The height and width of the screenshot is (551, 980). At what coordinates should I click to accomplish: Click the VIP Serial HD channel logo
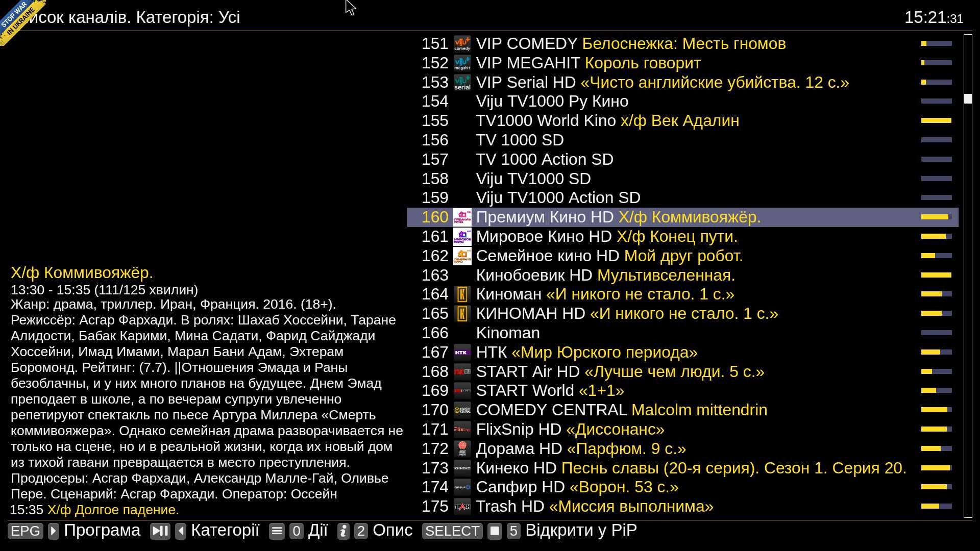[462, 83]
